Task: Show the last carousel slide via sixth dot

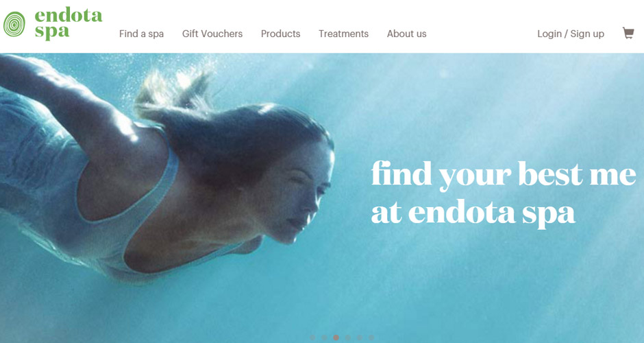Action: click(x=371, y=338)
